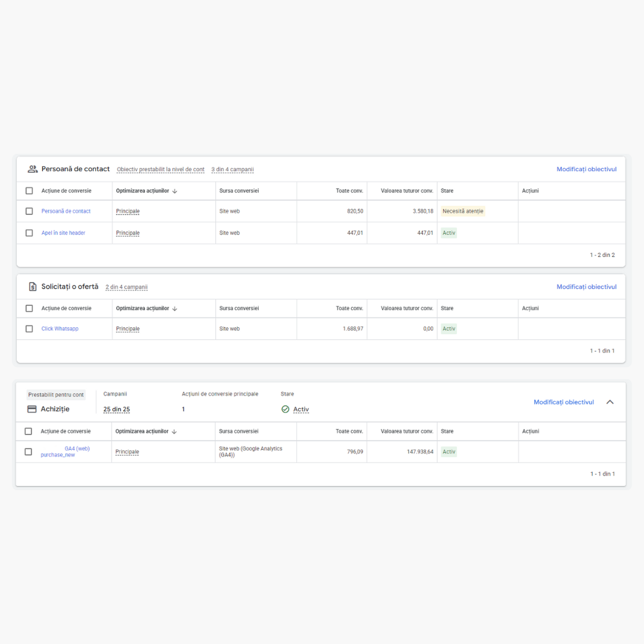Image resolution: width=644 pixels, height=644 pixels.
Task: Open Principale dropdown for GA4 purchase_new row
Action: coord(127,452)
